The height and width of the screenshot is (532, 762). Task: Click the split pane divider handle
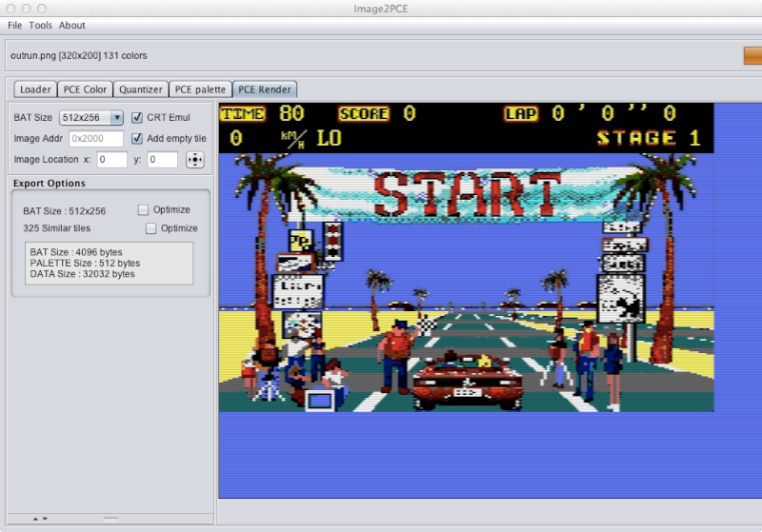[x=110, y=519]
